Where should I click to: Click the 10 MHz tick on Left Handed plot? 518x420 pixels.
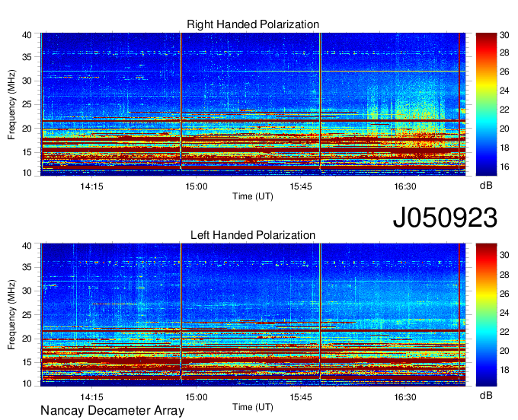pyautogui.click(x=27, y=383)
